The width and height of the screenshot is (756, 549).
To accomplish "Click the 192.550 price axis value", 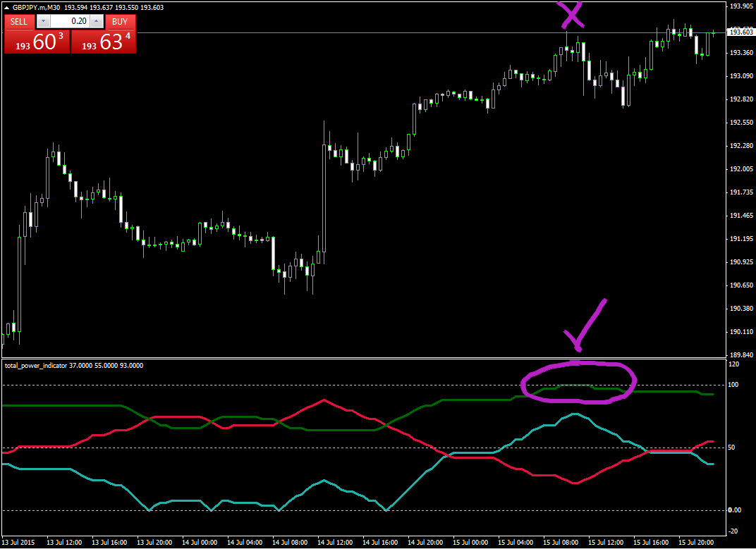I will [x=741, y=123].
